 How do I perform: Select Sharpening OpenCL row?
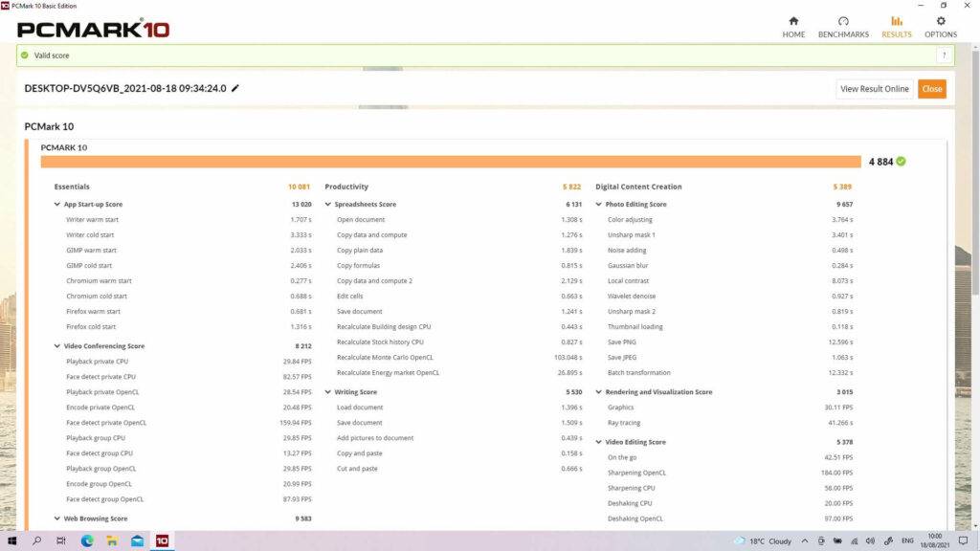(730, 473)
